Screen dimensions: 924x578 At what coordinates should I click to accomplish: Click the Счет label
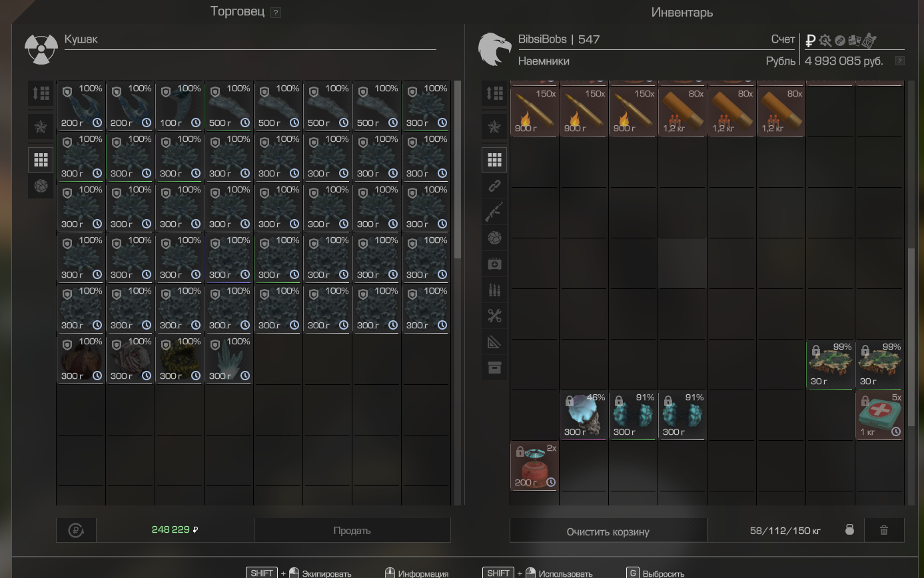pos(783,39)
